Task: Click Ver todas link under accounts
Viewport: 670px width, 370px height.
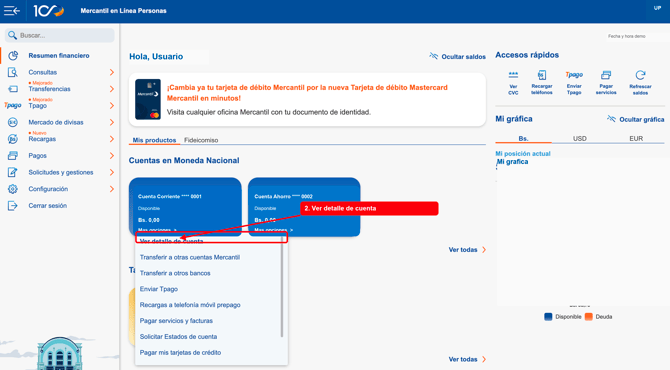Action: pyautogui.click(x=467, y=250)
